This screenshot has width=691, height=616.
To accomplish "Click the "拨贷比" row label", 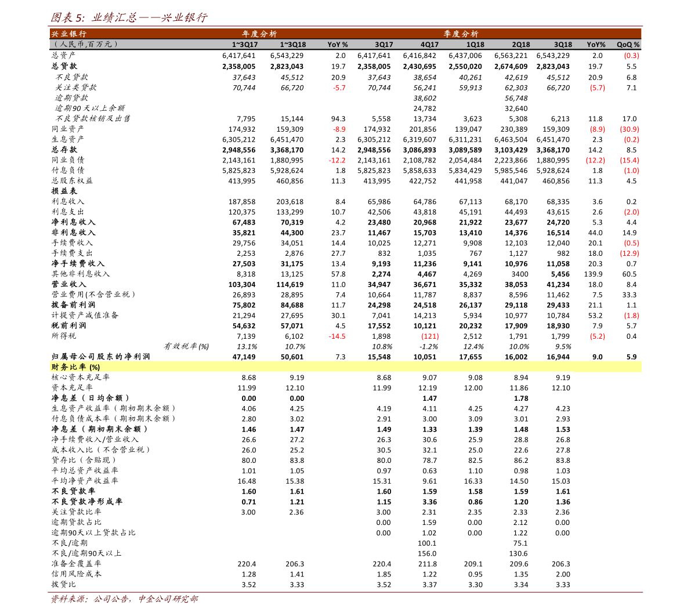I will [63, 584].
